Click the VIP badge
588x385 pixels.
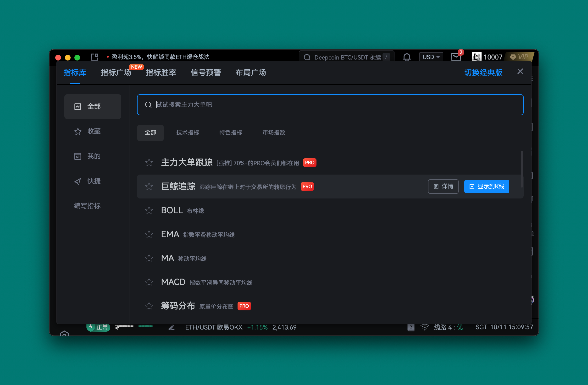point(520,57)
